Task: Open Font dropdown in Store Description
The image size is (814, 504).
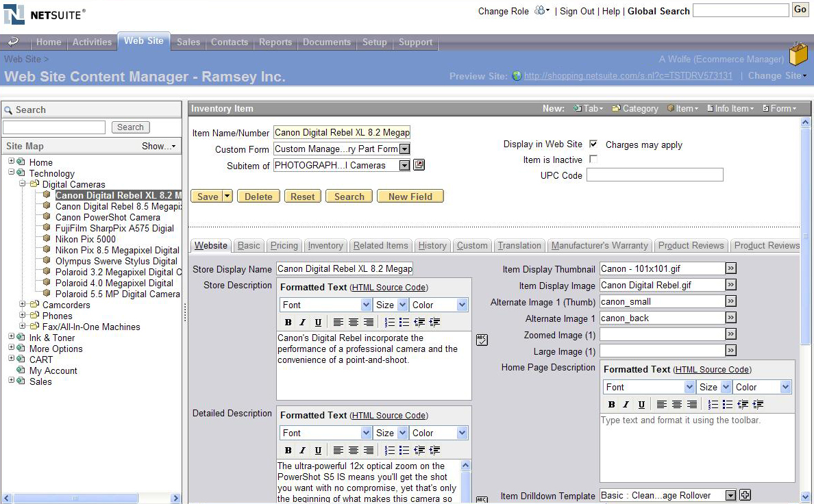Action: pyautogui.click(x=325, y=305)
